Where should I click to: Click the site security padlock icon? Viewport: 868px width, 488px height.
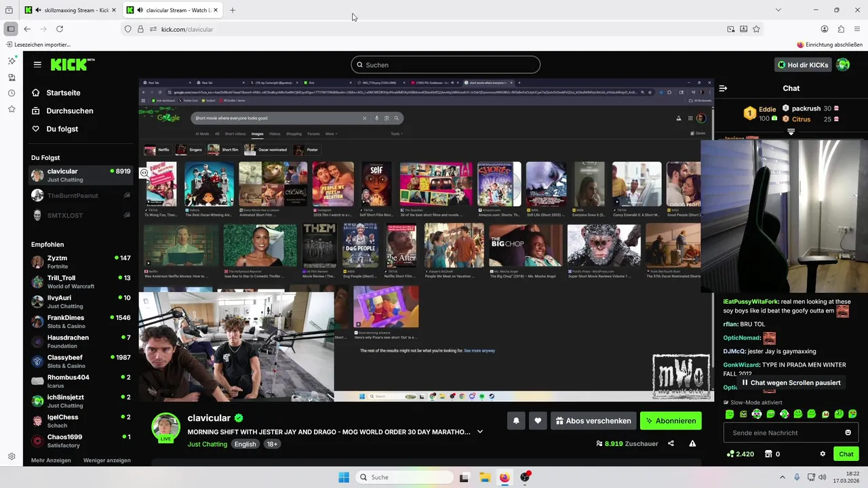click(x=140, y=29)
